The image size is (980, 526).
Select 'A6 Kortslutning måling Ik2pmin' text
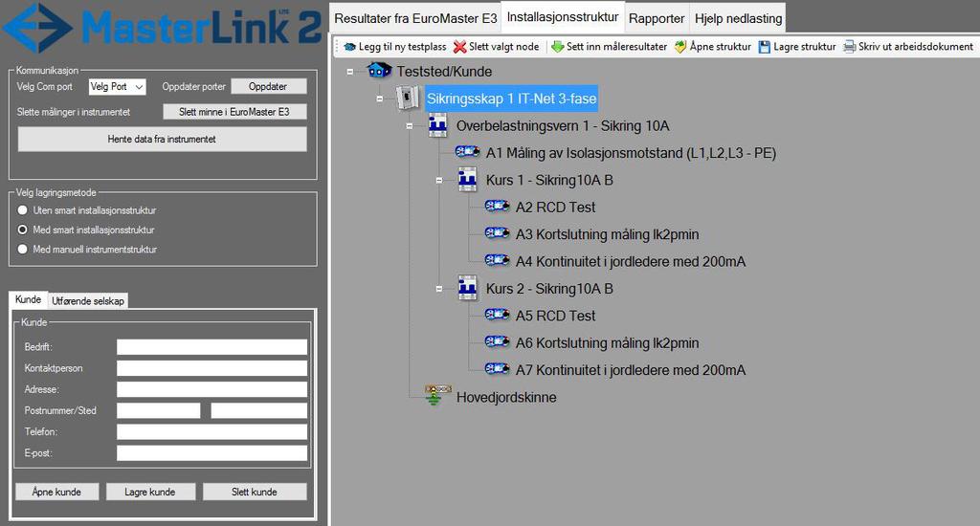608,343
